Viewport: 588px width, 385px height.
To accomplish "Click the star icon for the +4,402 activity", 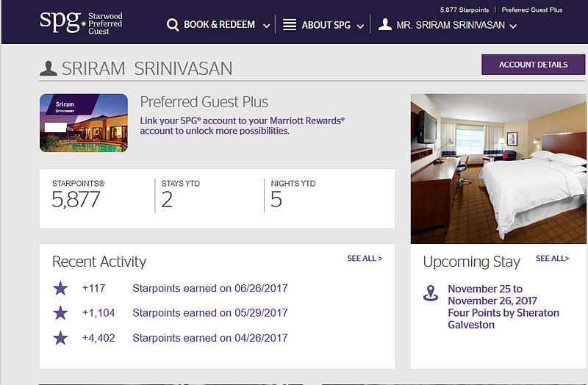I will point(60,338).
